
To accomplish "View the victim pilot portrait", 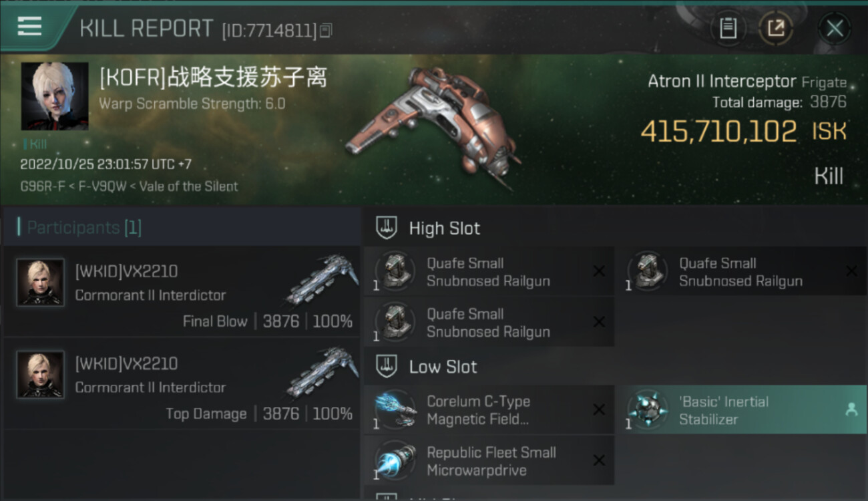I will [x=55, y=96].
